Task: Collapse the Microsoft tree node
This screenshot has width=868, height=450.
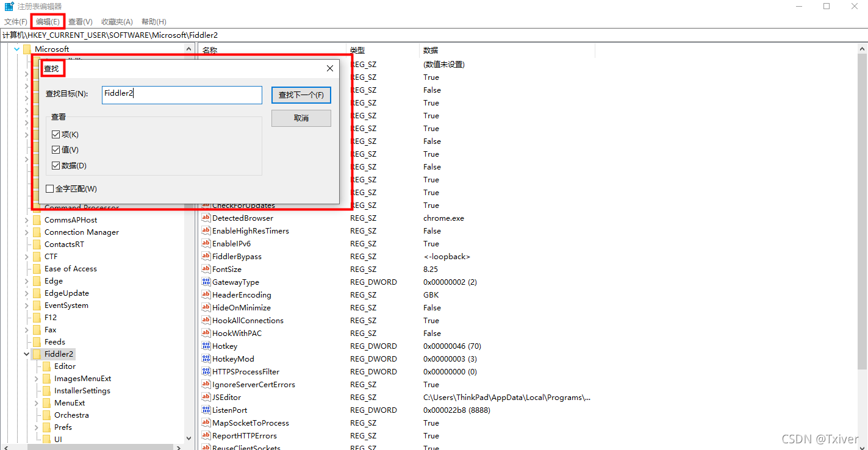Action: [x=16, y=49]
